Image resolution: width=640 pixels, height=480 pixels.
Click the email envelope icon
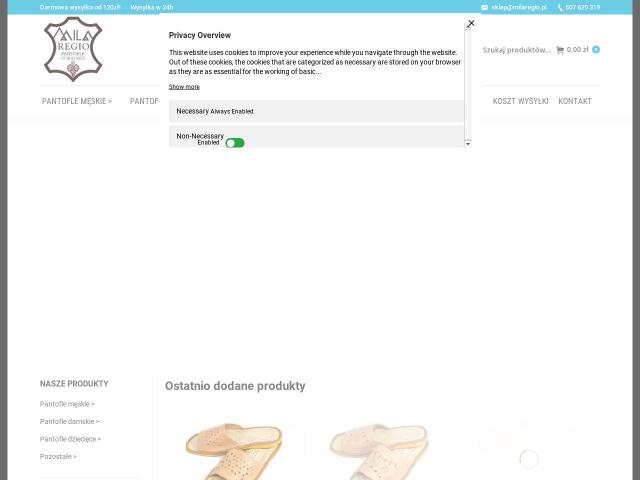484,7
